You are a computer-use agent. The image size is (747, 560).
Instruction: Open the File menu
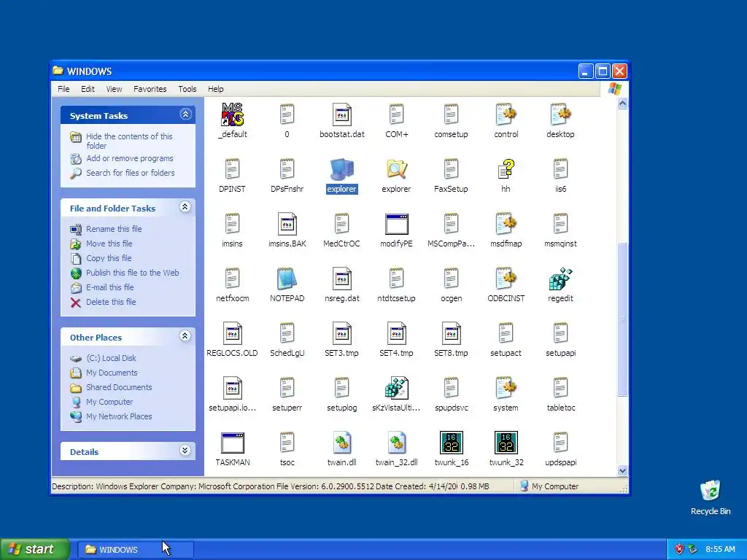pyautogui.click(x=63, y=89)
